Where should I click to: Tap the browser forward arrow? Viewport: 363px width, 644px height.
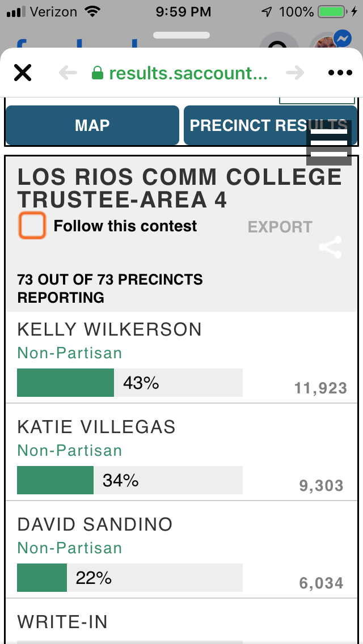coord(294,73)
